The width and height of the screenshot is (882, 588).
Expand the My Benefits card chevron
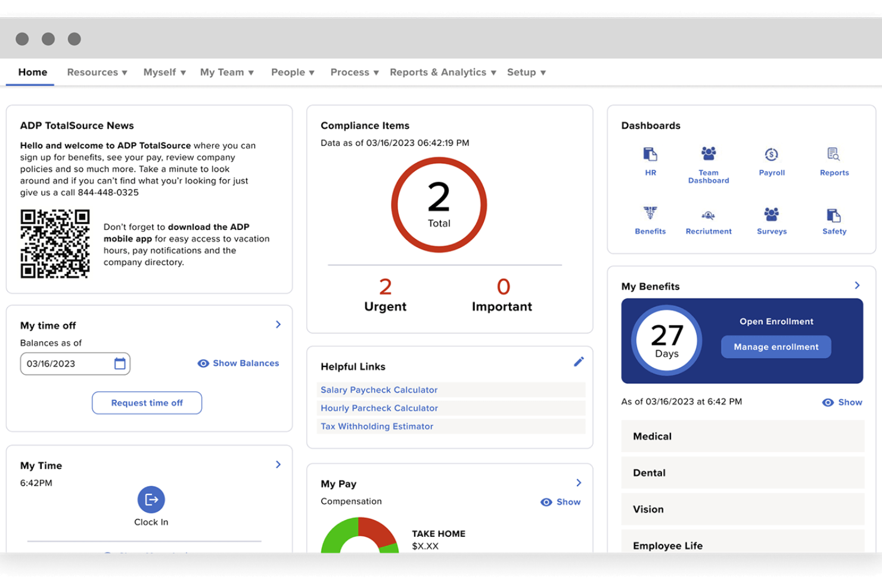click(x=857, y=286)
